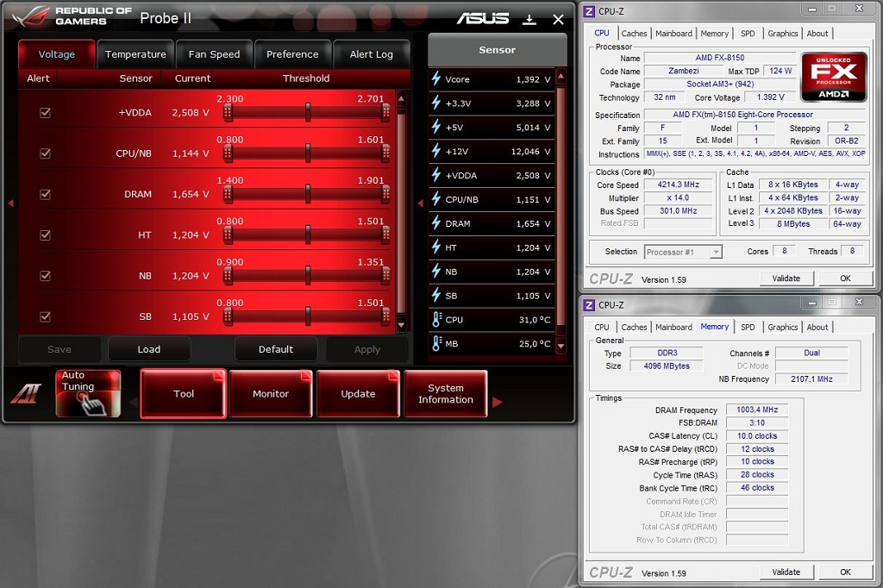The height and width of the screenshot is (588, 883).
Task: Open Caches tab in upper CPU-Z window
Action: point(634,34)
